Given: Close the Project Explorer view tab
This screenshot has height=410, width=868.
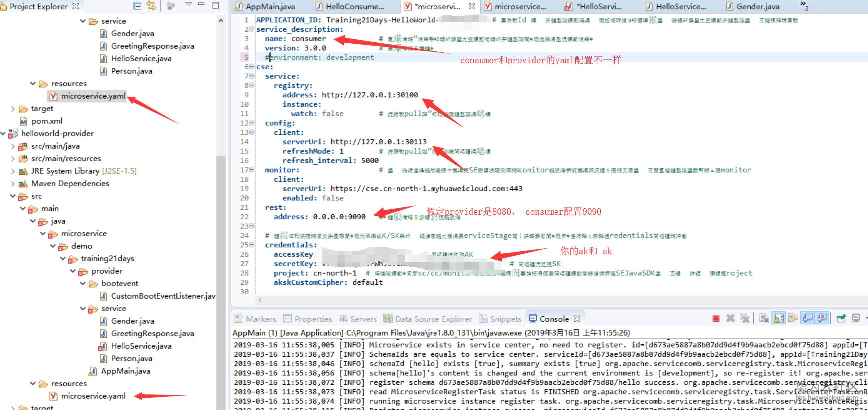Looking at the screenshot, I should (76, 6).
